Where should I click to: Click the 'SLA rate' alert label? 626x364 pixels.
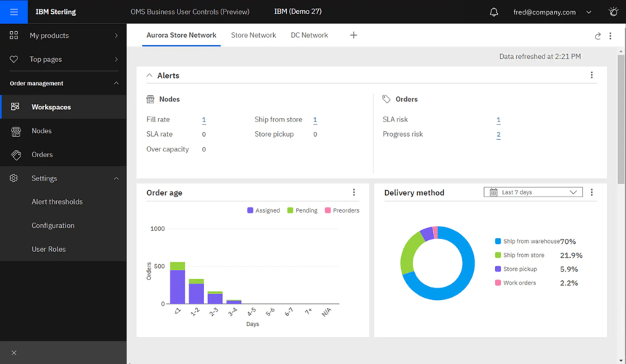pyautogui.click(x=159, y=135)
